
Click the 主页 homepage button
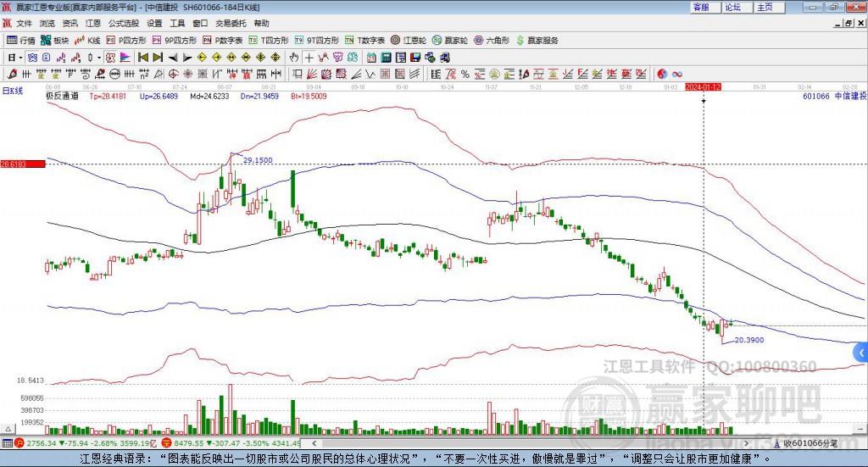point(770,7)
